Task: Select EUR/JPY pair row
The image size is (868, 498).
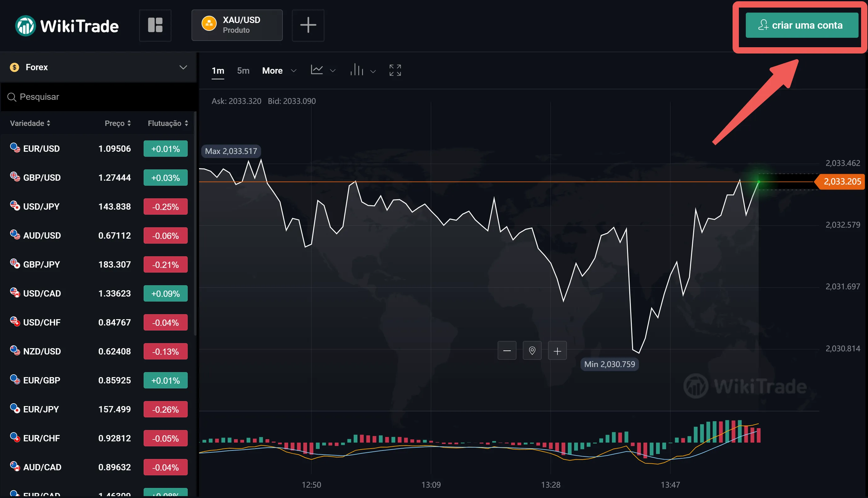Action: (98, 410)
